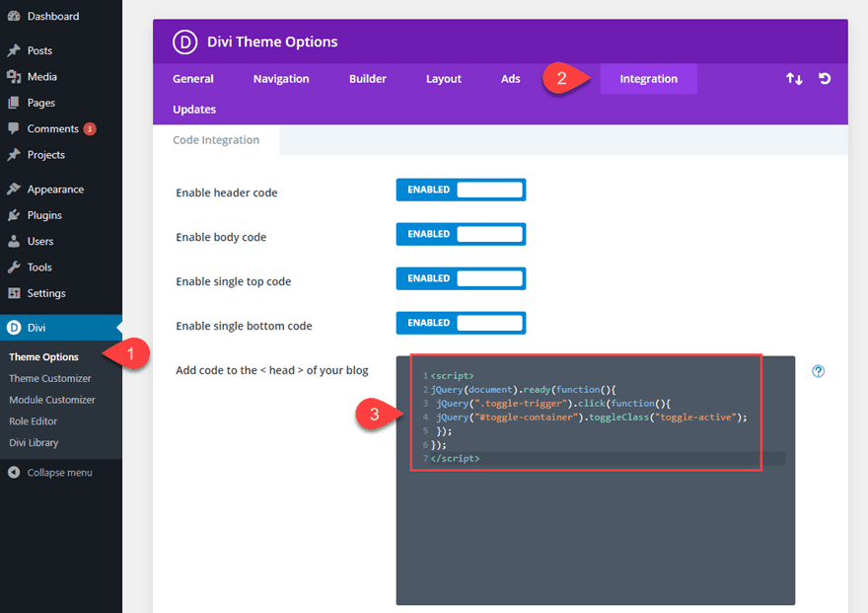Open the Navigation tab
Image resolution: width=868 pixels, height=613 pixels.
(x=281, y=79)
